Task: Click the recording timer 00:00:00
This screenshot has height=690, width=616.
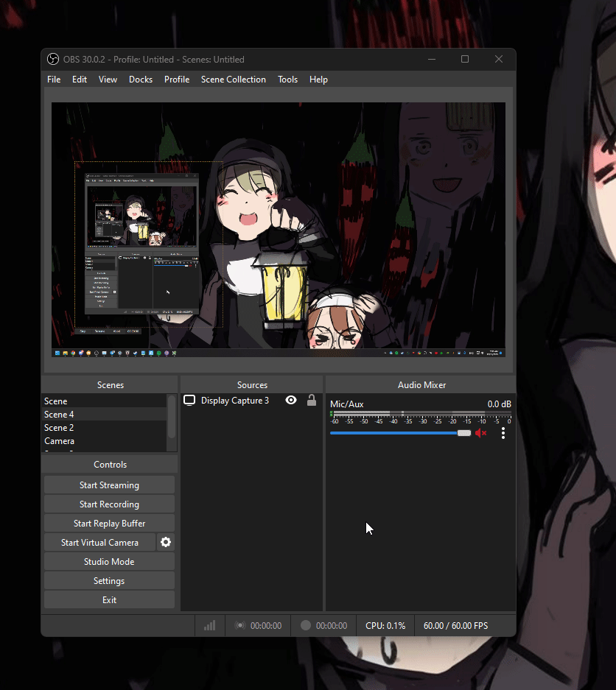Action: pyautogui.click(x=332, y=625)
